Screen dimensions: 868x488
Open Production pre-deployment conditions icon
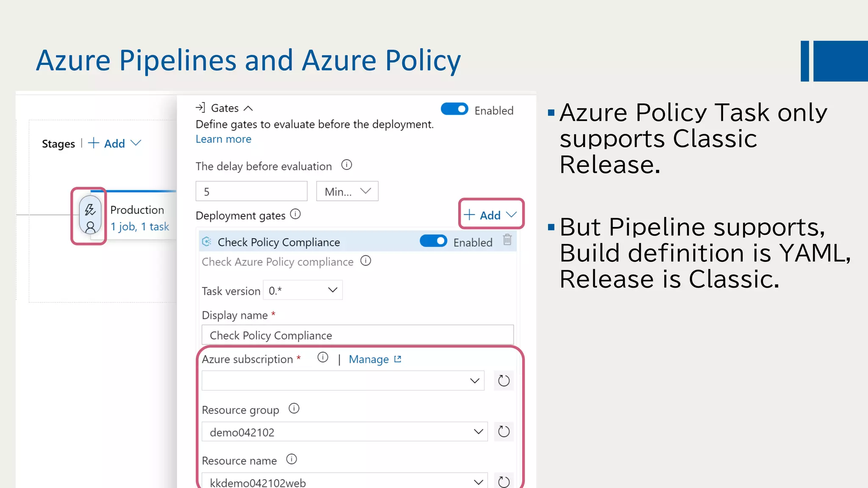[90, 216]
